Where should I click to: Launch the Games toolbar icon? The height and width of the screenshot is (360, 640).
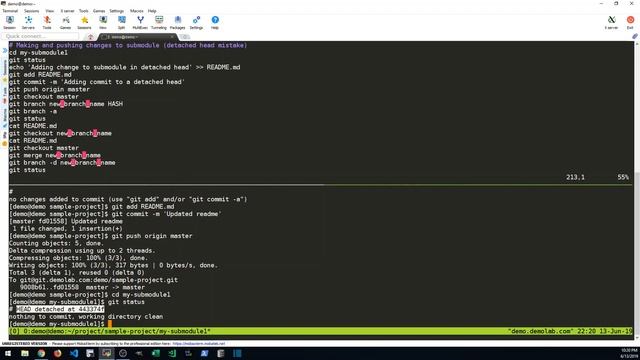(x=65, y=22)
